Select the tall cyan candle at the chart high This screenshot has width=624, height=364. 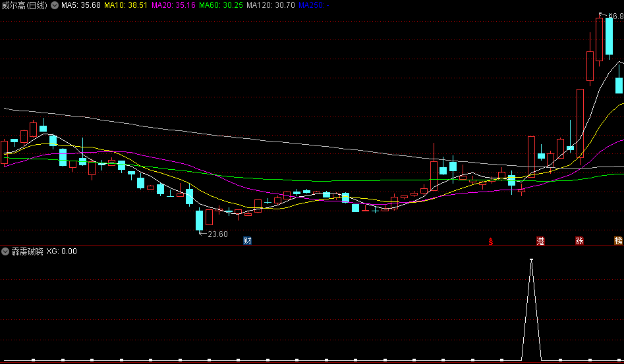[x=609, y=36]
